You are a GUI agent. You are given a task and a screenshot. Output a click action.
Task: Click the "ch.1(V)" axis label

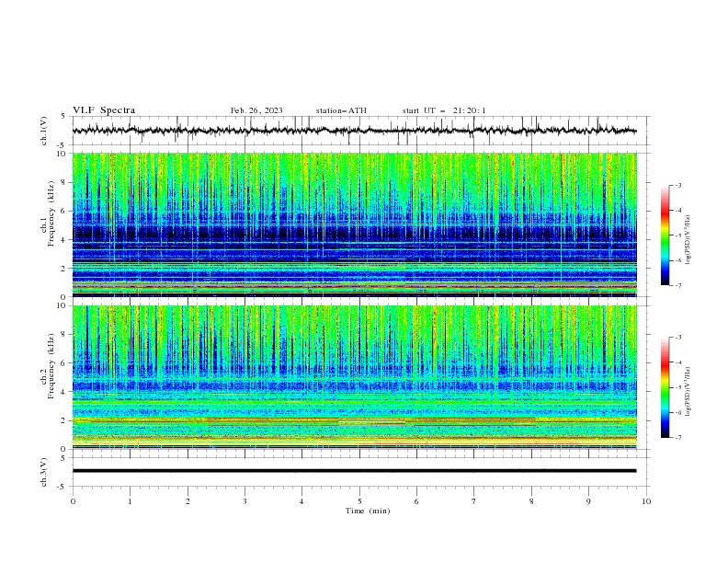coord(44,131)
